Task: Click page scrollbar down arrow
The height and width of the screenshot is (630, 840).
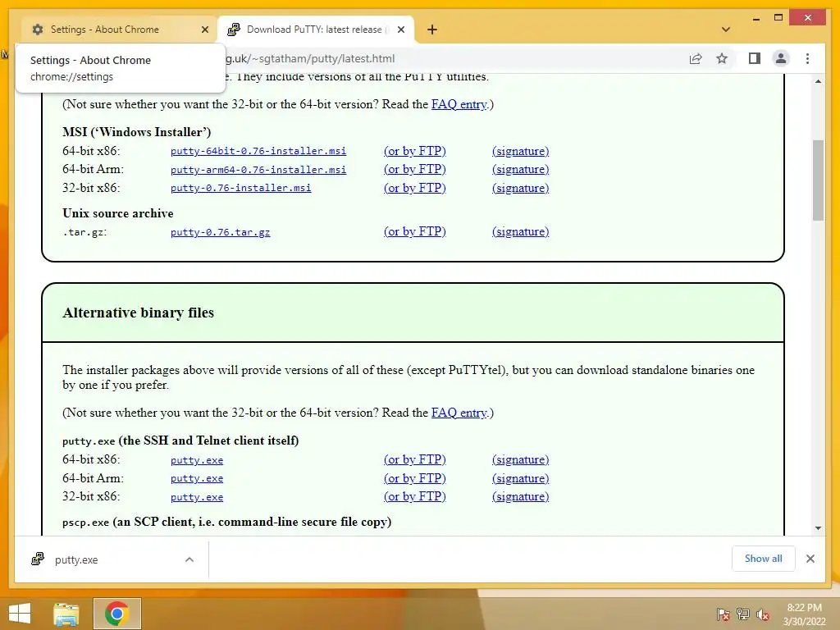Action: [x=818, y=528]
